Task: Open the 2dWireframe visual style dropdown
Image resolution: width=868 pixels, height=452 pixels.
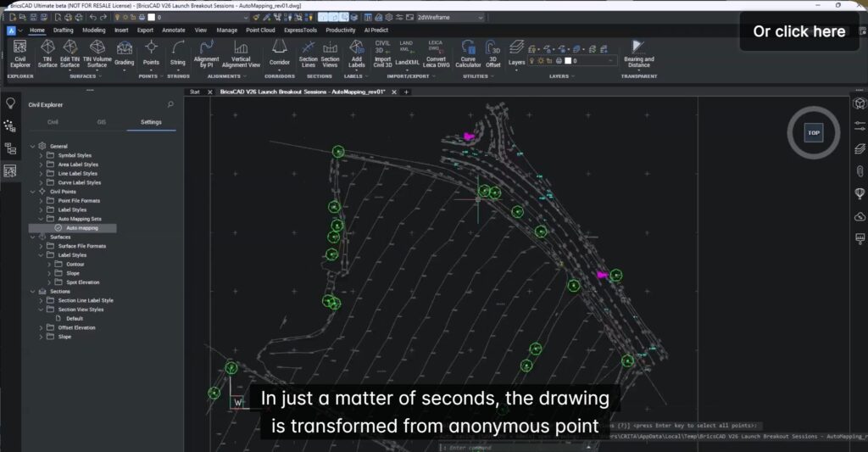Action: 450,17
